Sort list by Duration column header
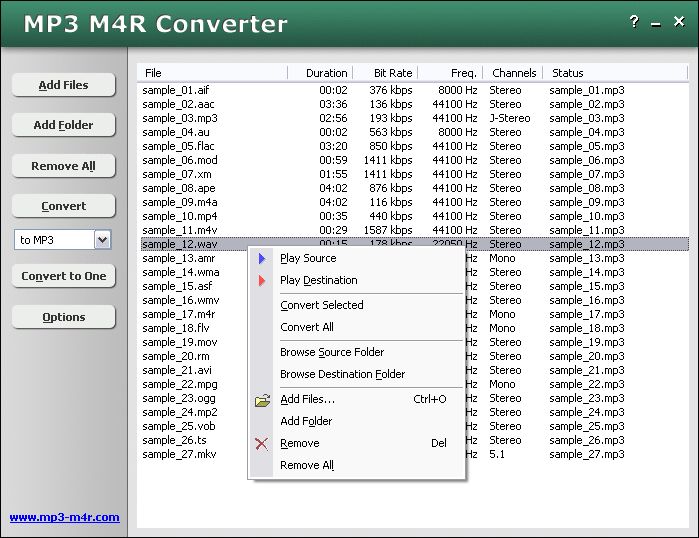This screenshot has height=538, width=699. click(x=326, y=73)
